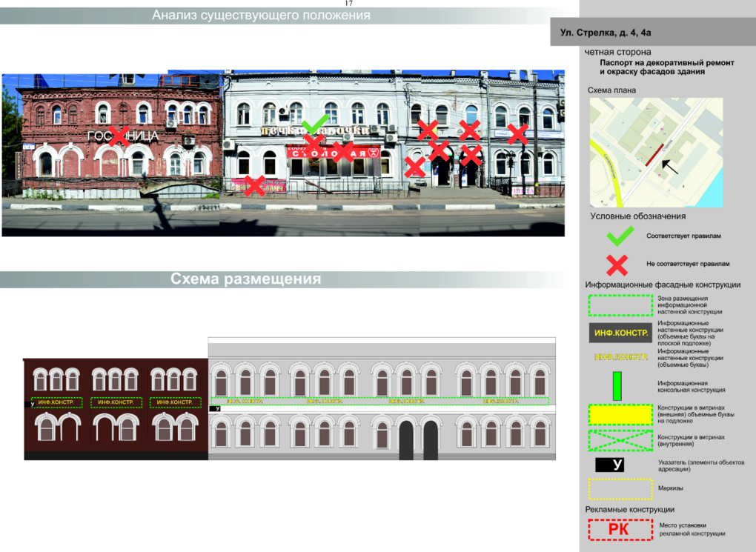The height and width of the screenshot is (552, 756).
Task: Click the yellow dotted Маркизы legend rectangle
Action: point(620,490)
